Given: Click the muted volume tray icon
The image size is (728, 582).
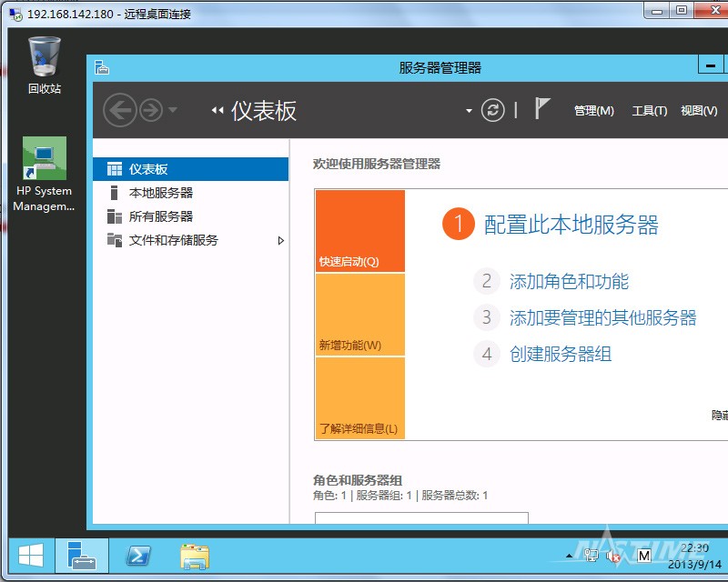Looking at the screenshot, I should click(x=613, y=556).
